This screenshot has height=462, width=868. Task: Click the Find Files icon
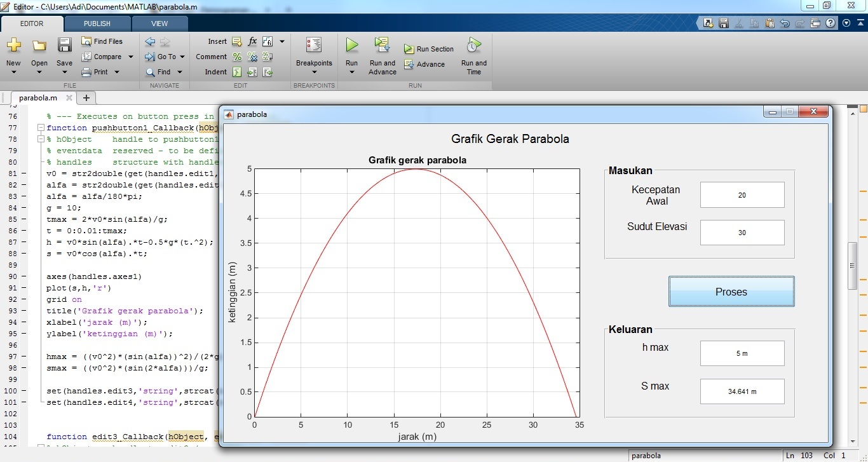pos(87,41)
